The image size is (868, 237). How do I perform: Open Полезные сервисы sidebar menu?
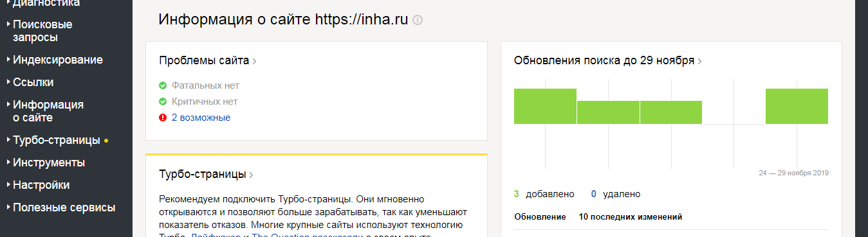(x=61, y=207)
